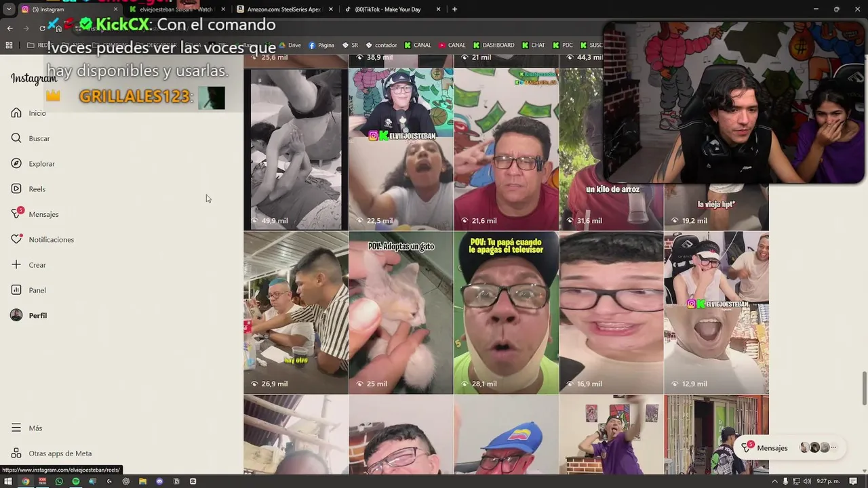Open the clock showing 9:27 p. m.

pos(828,481)
